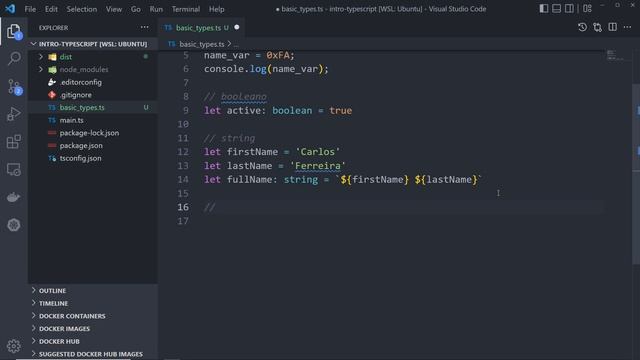This screenshot has width=640, height=360.
Task: Toggle the bottom panel layout icon
Action: (x=556, y=9)
